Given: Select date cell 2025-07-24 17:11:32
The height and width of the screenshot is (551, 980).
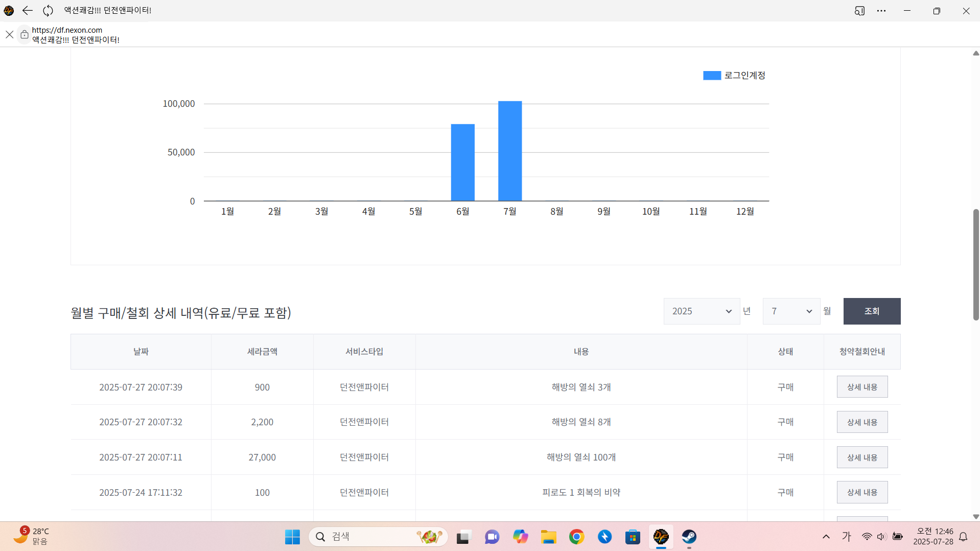Looking at the screenshot, I should click(141, 493).
